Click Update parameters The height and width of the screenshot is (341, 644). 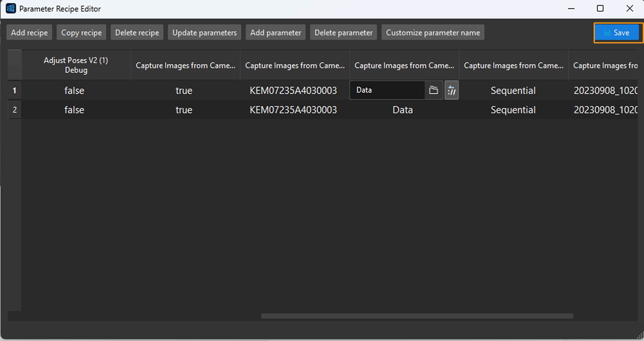[204, 33]
